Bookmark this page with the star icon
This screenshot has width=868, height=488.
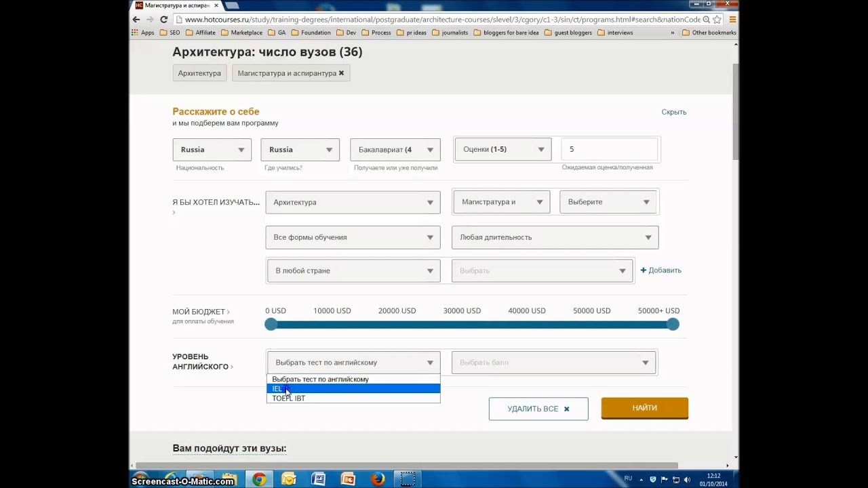[717, 20]
